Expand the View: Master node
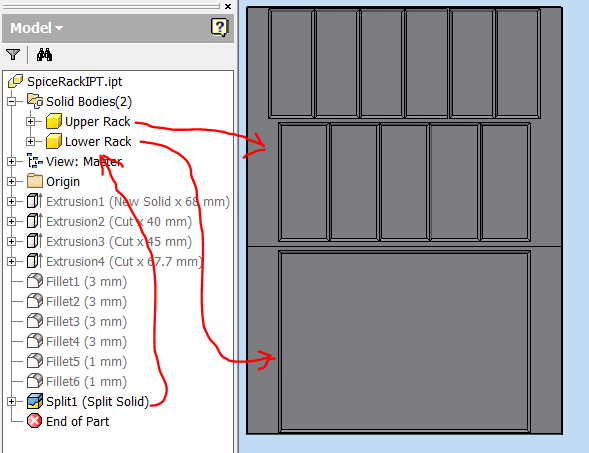The width and height of the screenshot is (589, 453). click(x=12, y=162)
